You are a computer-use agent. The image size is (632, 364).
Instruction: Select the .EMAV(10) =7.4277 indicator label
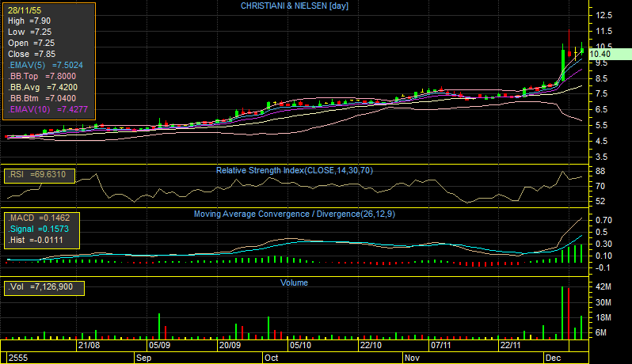pos(48,109)
